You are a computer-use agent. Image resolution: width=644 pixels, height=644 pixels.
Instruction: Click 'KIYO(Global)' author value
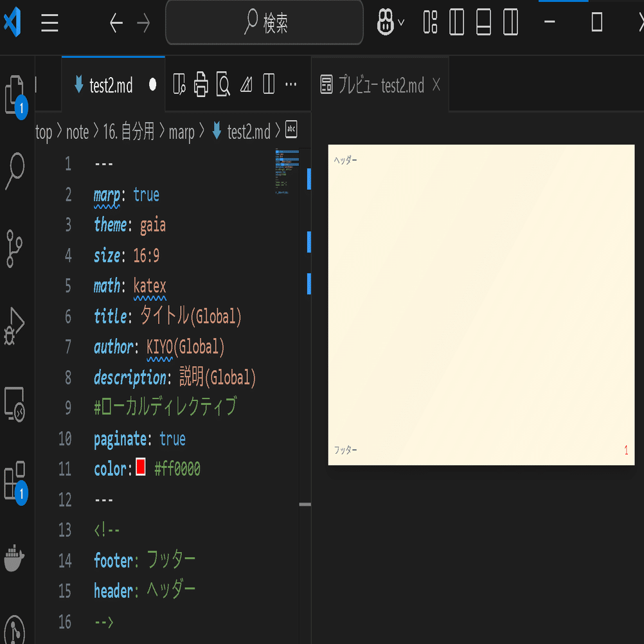pyautogui.click(x=186, y=347)
